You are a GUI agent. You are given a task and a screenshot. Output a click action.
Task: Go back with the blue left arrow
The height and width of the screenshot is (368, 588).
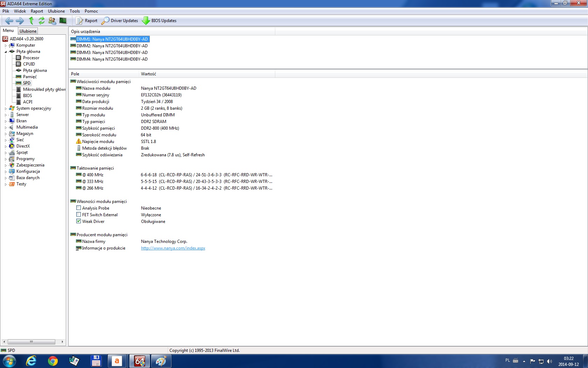click(9, 21)
